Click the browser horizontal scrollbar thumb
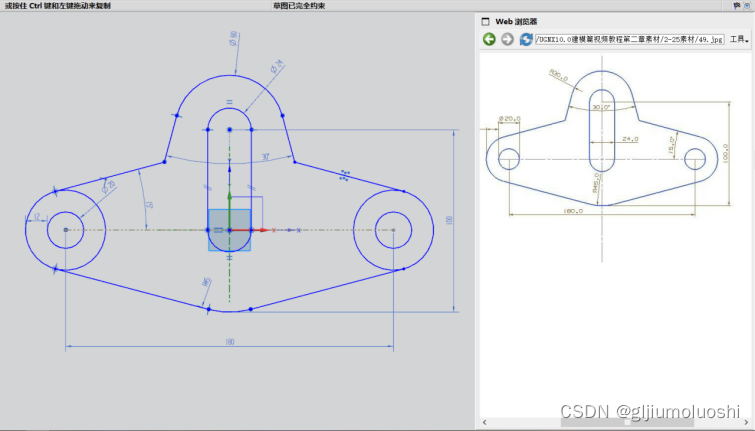Screen dimensions: 755x431 (x=627, y=422)
